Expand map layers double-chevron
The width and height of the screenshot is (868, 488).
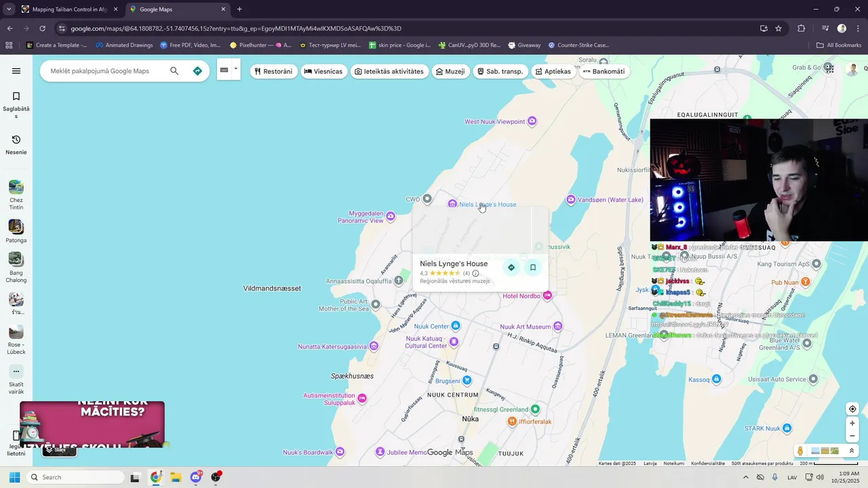point(852,451)
